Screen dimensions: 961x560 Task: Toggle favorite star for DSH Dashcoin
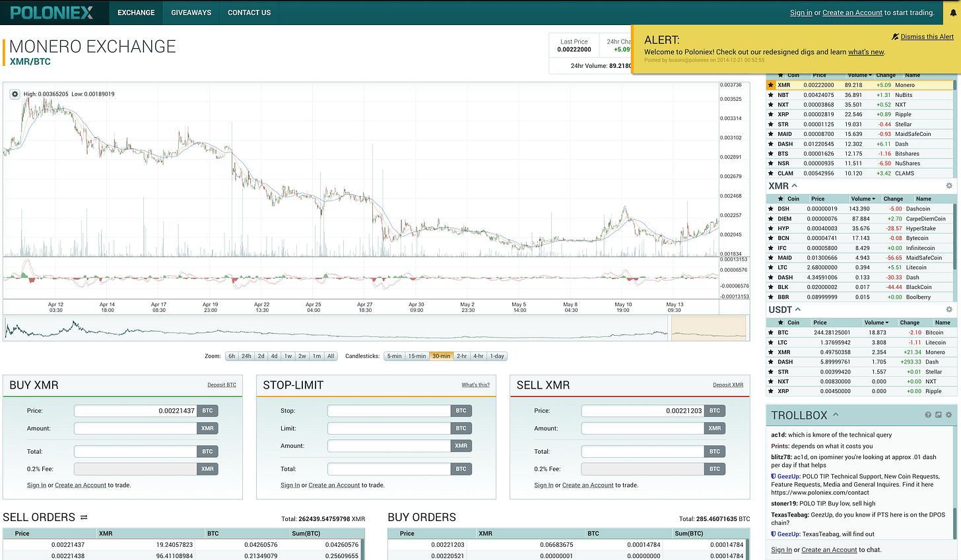click(x=770, y=209)
